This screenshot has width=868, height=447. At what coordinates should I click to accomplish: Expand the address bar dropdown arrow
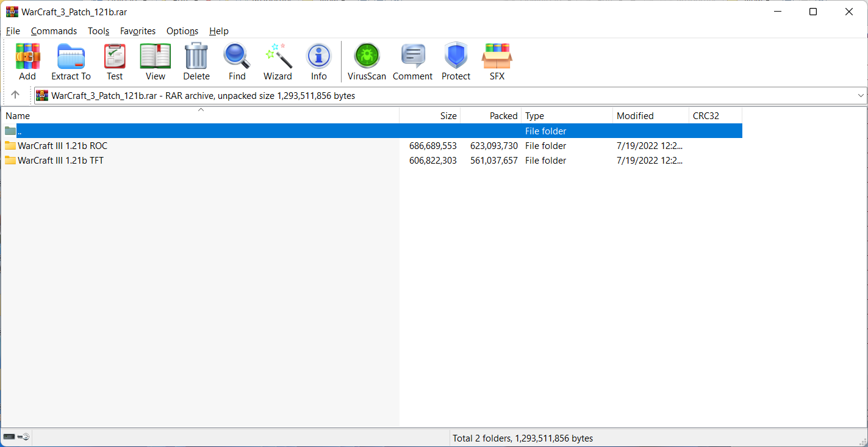(x=861, y=95)
